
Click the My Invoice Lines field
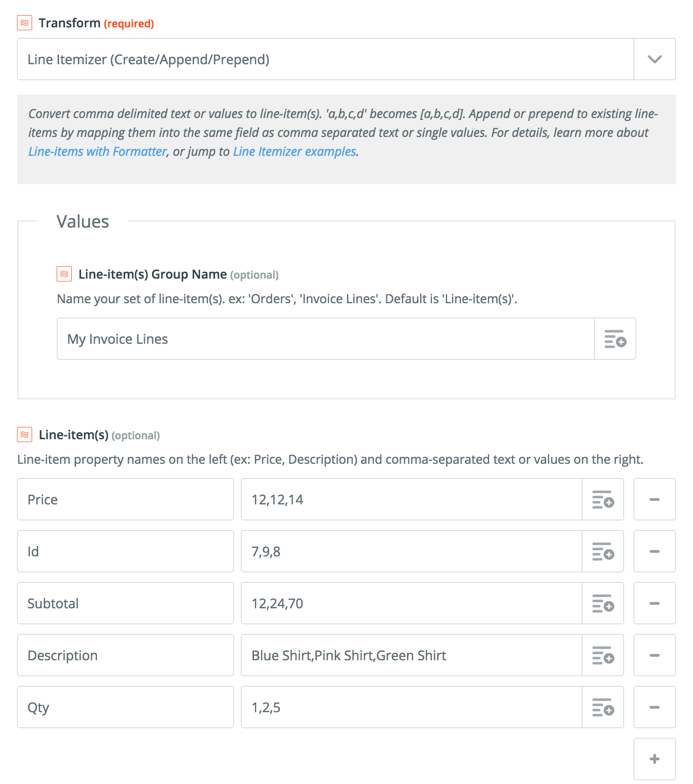point(325,339)
